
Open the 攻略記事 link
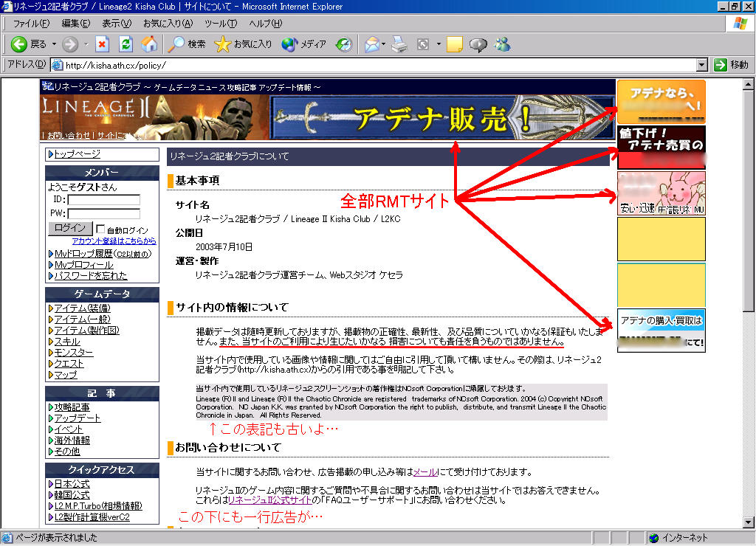(72, 407)
